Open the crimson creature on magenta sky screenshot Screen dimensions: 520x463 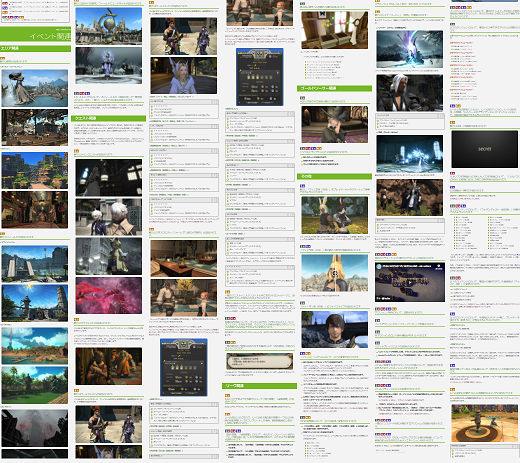pyautogui.click(x=109, y=295)
